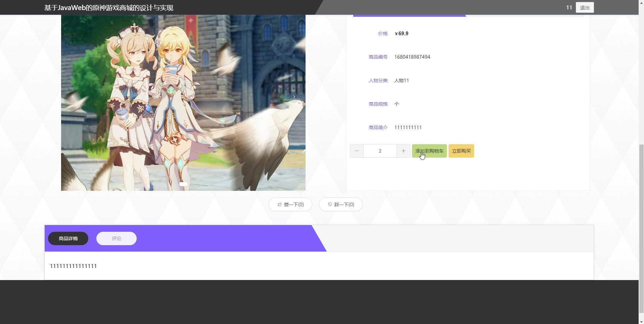
Task: Click the site title 基于JavaWeb的原神游戏商城的设计与实现
Action: [x=109, y=8]
